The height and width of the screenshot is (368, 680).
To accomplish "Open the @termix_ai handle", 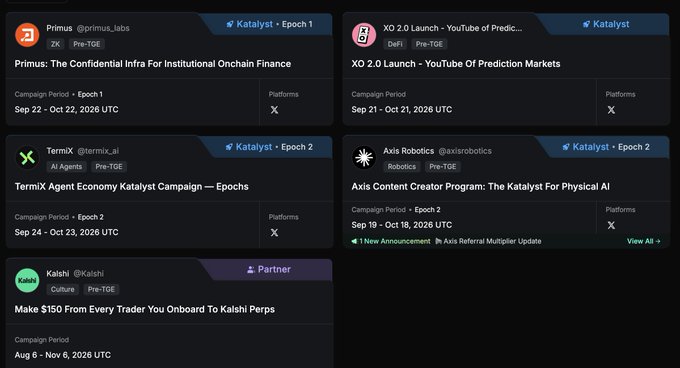I will click(x=98, y=151).
